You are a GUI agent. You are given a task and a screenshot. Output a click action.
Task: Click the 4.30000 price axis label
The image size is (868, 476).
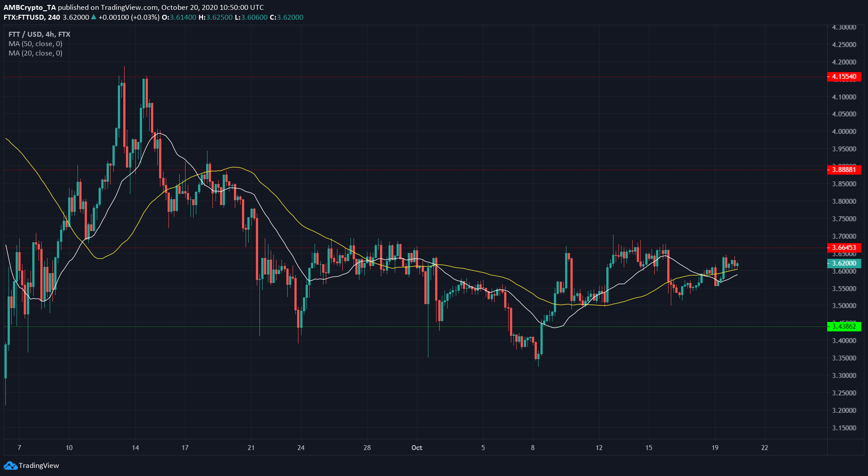click(844, 27)
